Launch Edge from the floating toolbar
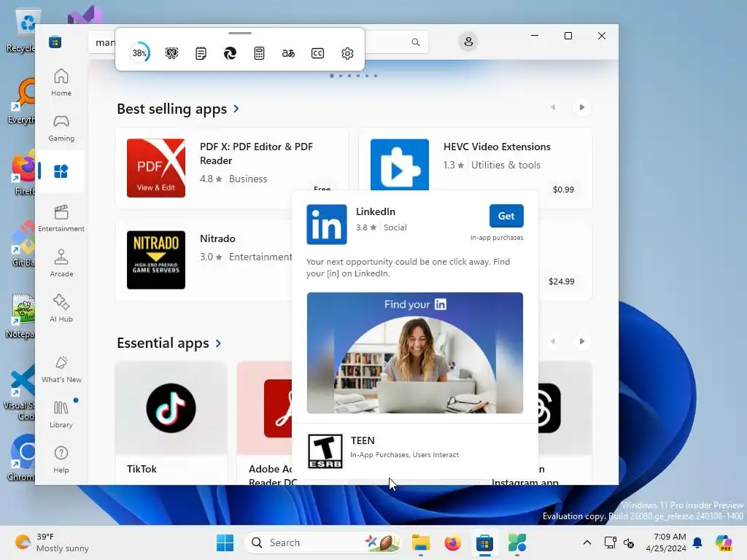Viewport: 747px width, 560px height. pyautogui.click(x=230, y=53)
